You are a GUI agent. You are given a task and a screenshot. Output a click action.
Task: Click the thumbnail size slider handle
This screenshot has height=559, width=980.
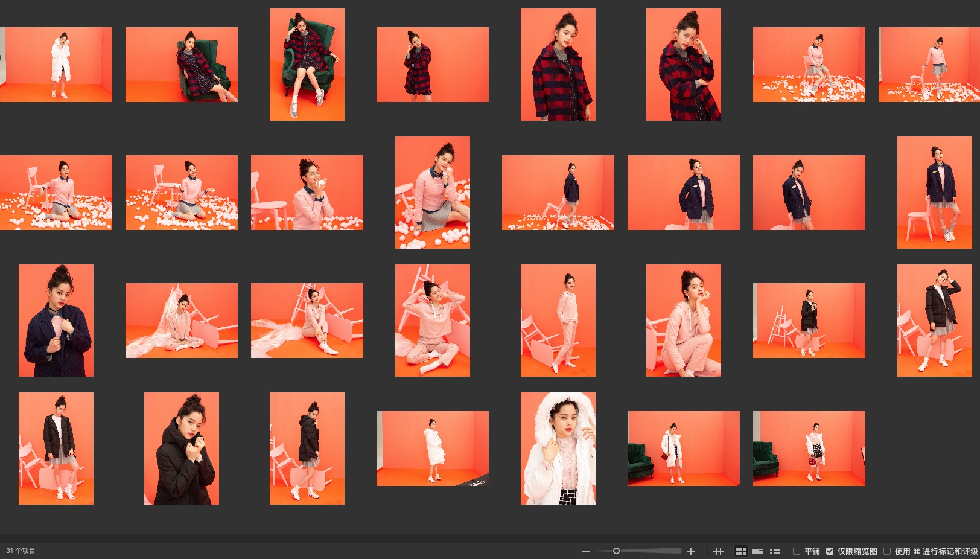[616, 551]
